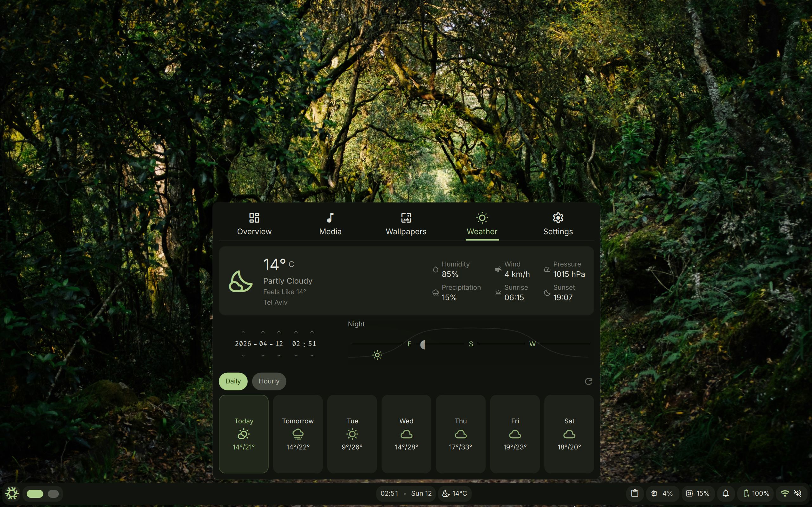Select the Daily forecast toggle
Screen dimensions: 812x507
tap(233, 381)
